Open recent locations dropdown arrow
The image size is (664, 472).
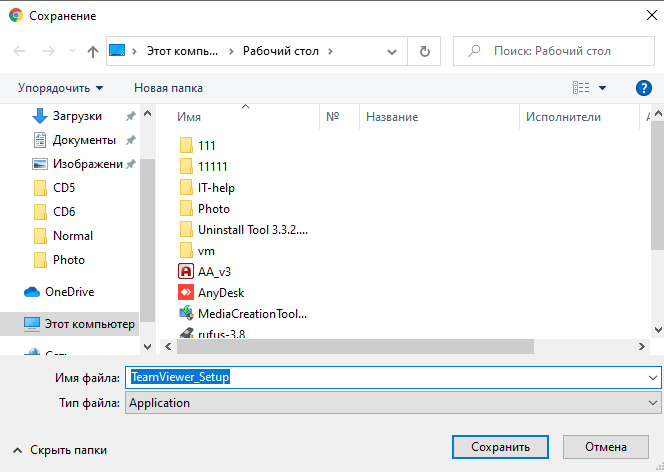point(72,51)
